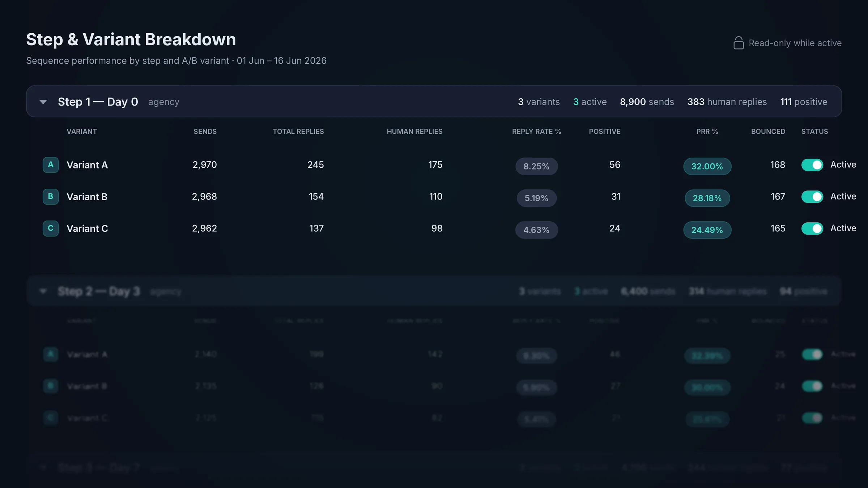The width and height of the screenshot is (868, 488).
Task: Click the lock icon beside Read-only while active
Action: (739, 43)
